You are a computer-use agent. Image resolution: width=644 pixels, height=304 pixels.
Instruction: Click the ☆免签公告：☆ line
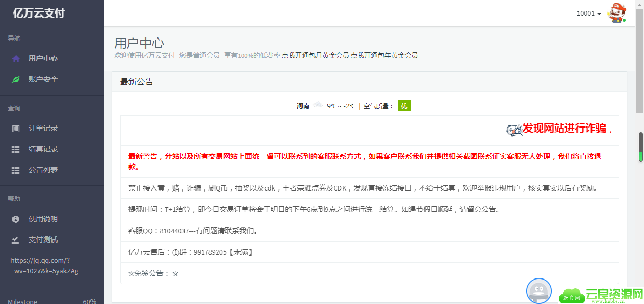pos(370,273)
